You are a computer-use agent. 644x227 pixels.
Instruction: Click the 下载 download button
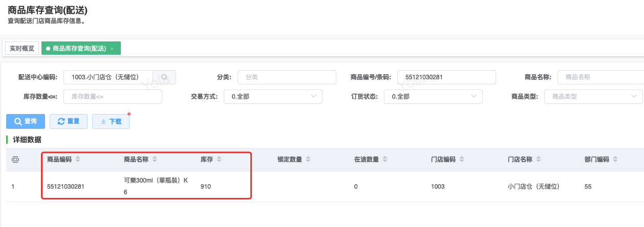tap(111, 121)
